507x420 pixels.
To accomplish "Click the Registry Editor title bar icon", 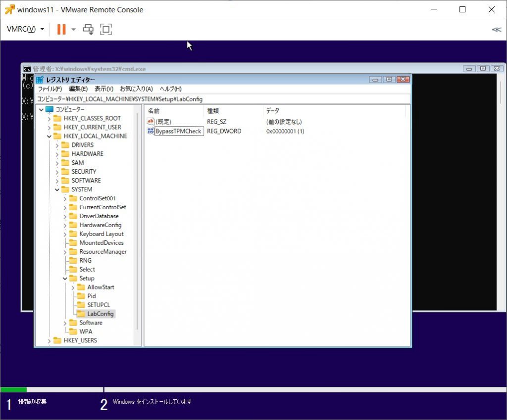I will [40, 80].
